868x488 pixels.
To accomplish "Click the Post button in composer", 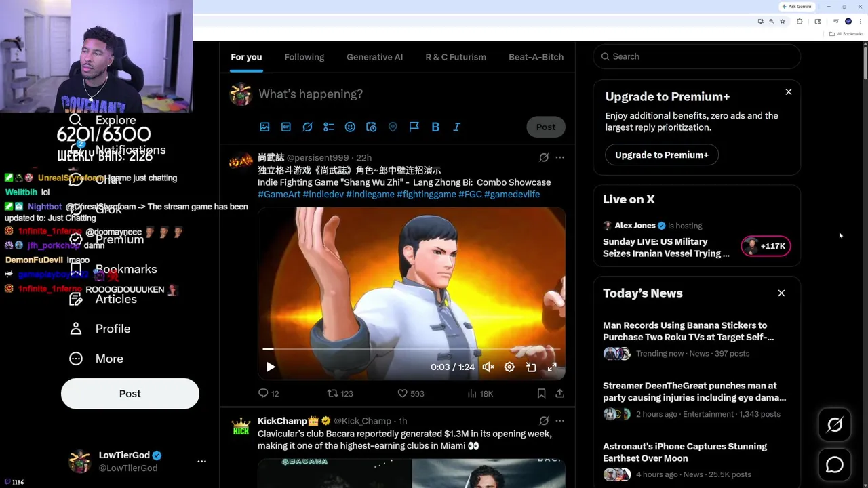I will [546, 127].
